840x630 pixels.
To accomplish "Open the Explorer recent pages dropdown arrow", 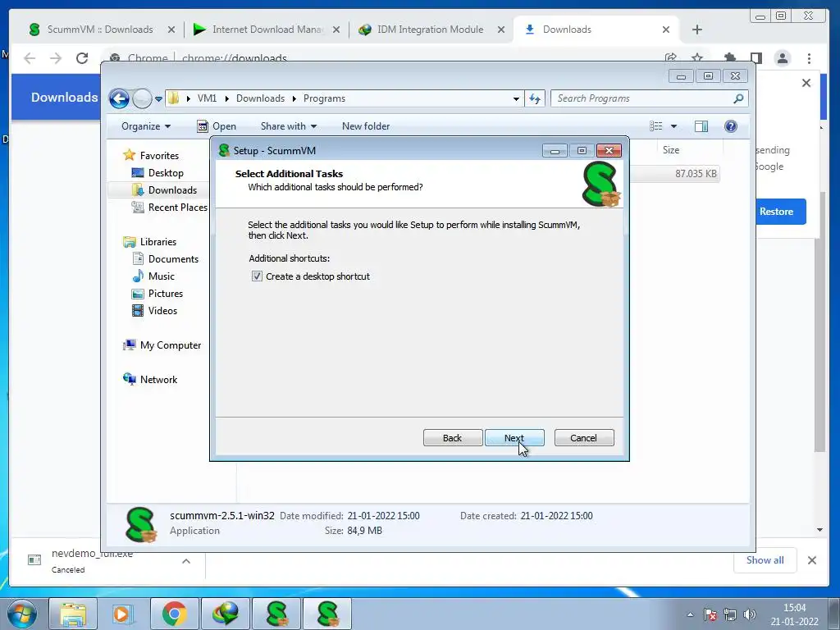I will tap(158, 99).
